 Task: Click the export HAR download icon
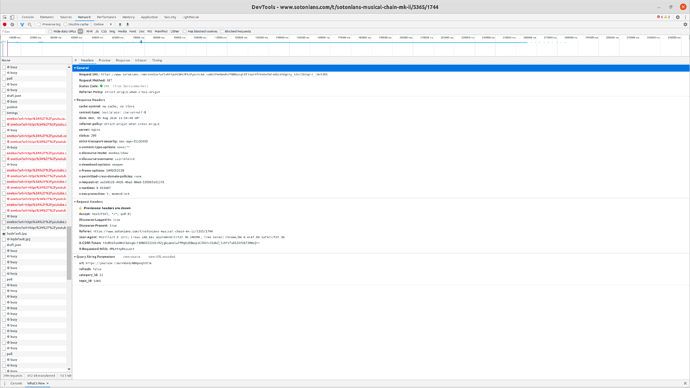tap(128, 25)
